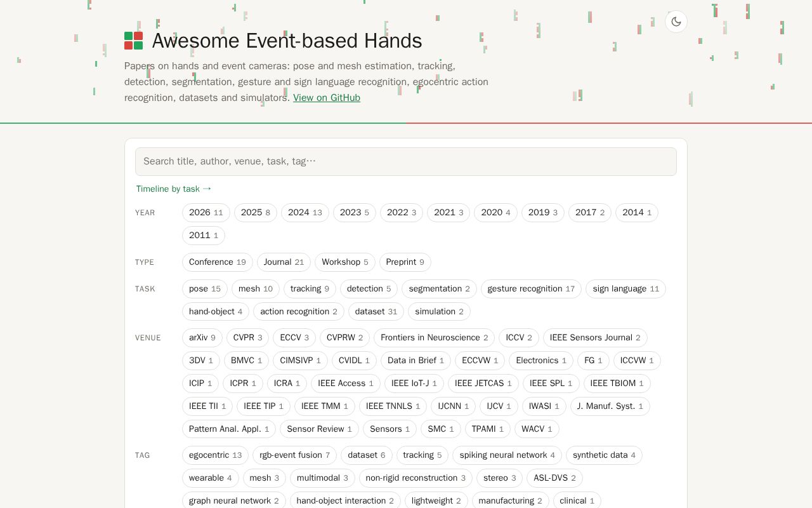Filter by year 2023
Image resolution: width=812 pixels, height=508 pixels.
click(x=355, y=213)
